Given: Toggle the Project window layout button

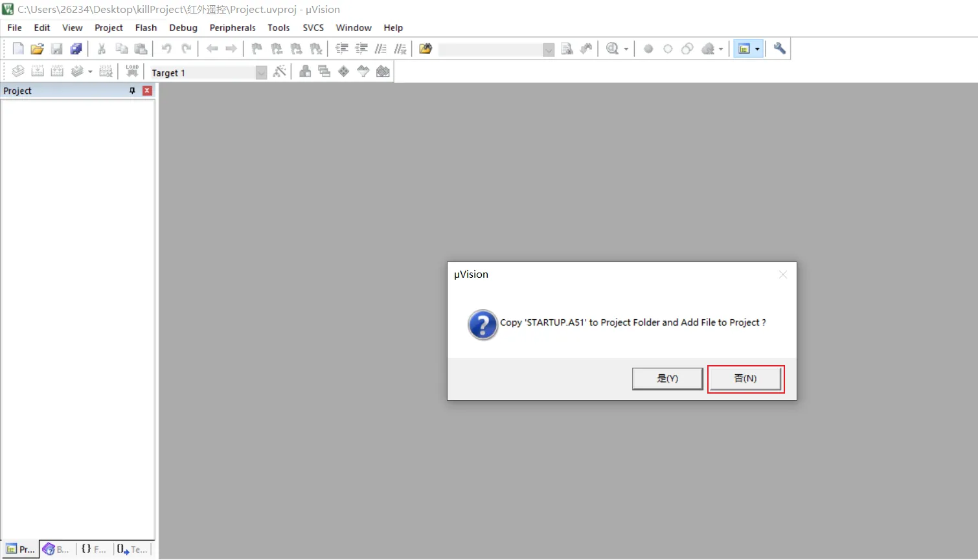Looking at the screenshot, I should click(744, 49).
